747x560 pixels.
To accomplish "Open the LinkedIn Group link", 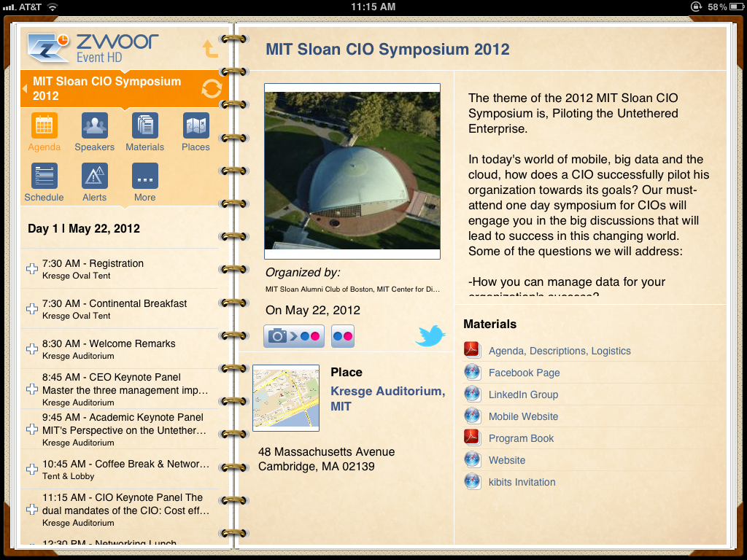I will point(523,394).
